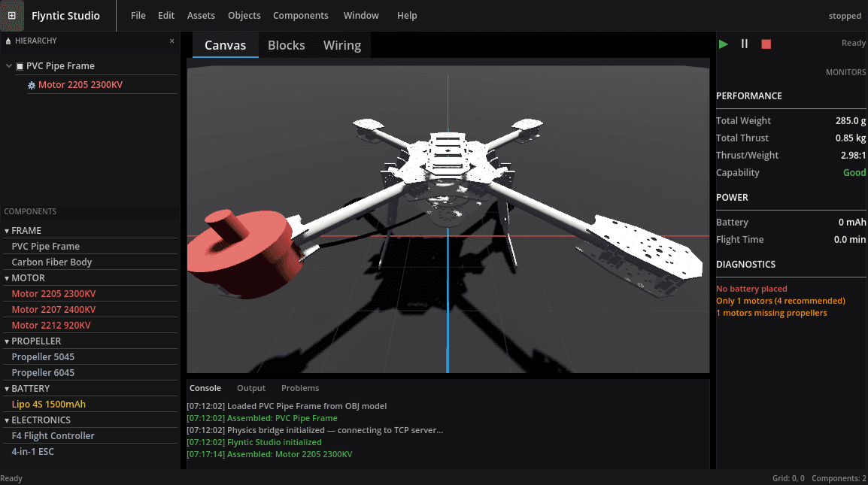Click the "No battery placed" diagnostic
868x485 pixels.
[x=751, y=289]
